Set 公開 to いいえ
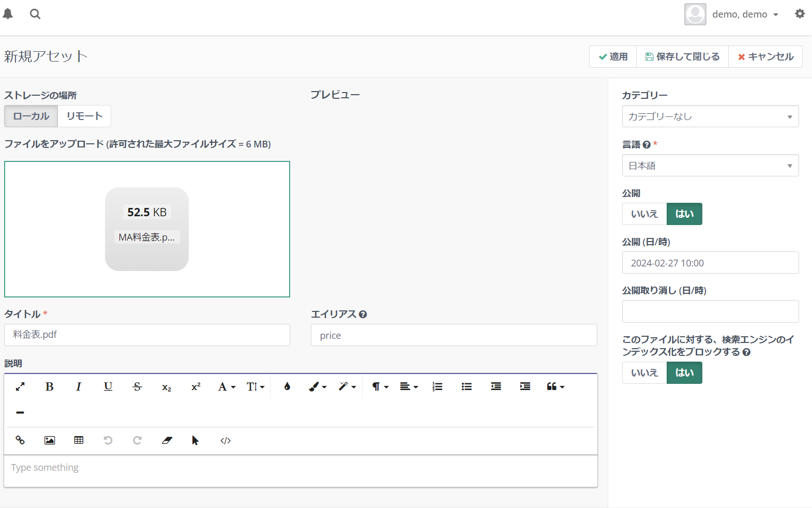The width and height of the screenshot is (812, 508). [x=644, y=214]
